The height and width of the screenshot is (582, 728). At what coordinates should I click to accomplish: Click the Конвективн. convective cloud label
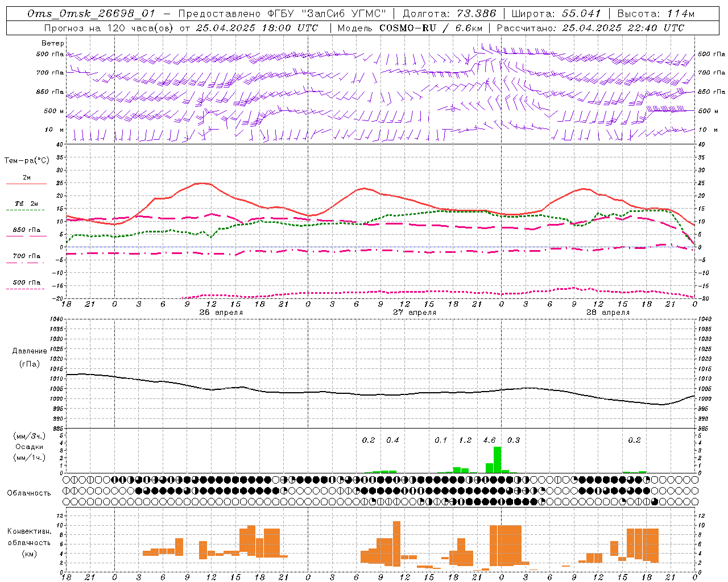click(29, 531)
